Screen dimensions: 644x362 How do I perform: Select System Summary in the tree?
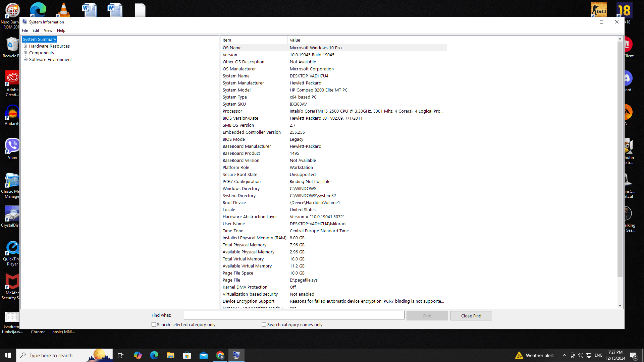pyautogui.click(x=39, y=40)
